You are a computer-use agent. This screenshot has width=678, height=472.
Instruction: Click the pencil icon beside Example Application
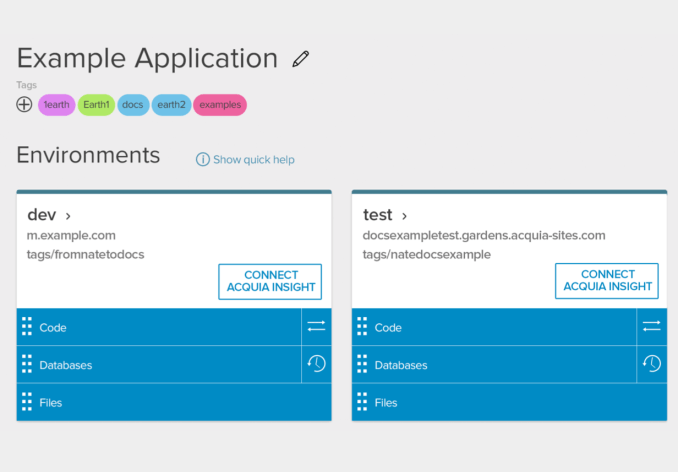301,59
